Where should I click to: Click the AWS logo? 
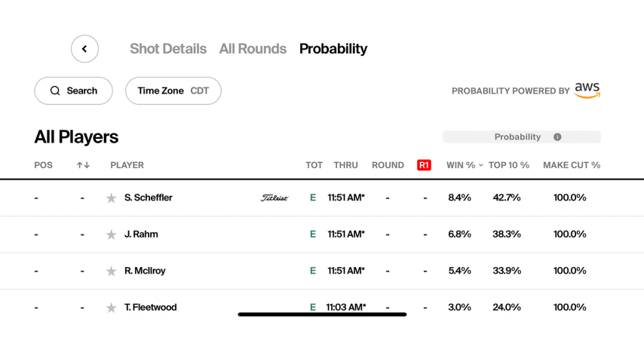point(587,90)
